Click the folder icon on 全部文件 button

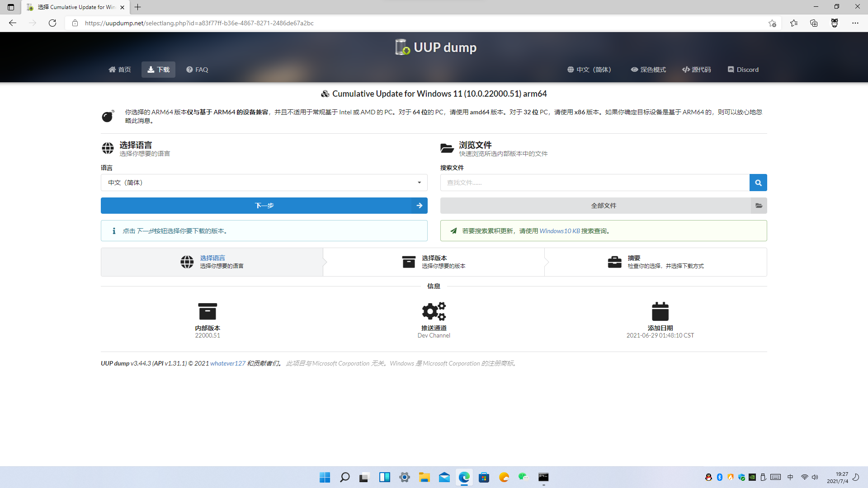pos(759,206)
